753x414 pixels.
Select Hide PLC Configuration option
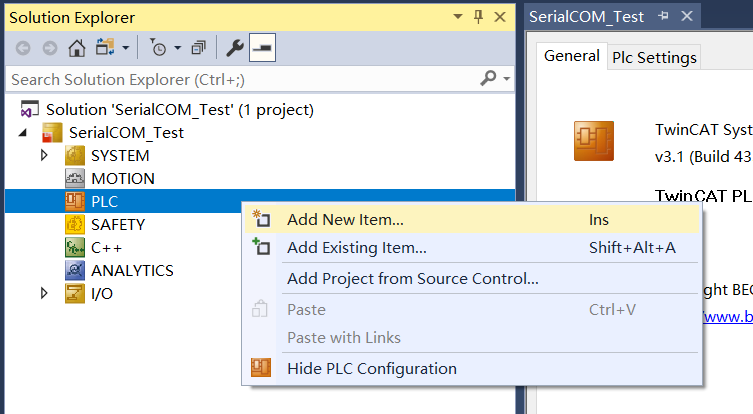371,368
